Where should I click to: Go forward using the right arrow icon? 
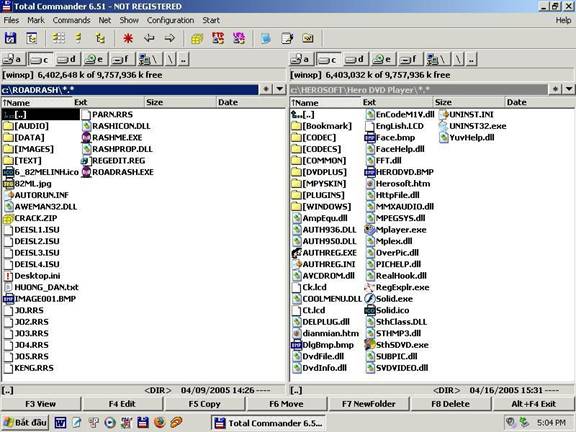click(170, 38)
